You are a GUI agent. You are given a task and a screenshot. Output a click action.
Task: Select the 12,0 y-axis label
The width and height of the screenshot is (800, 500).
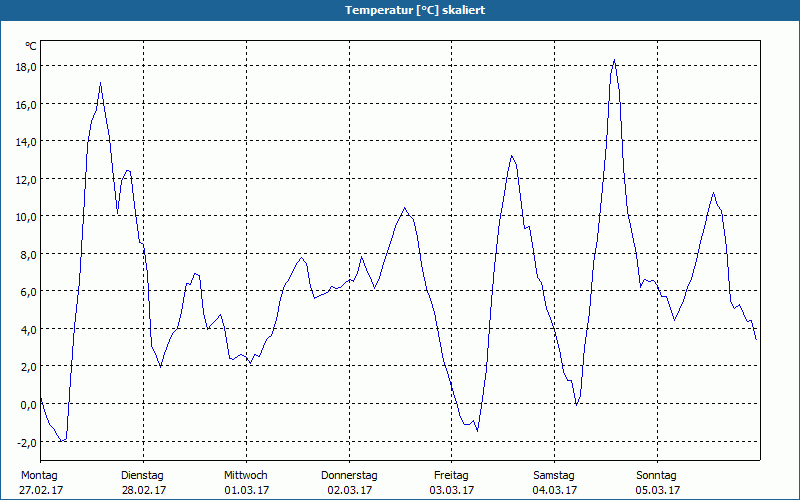click(27, 180)
